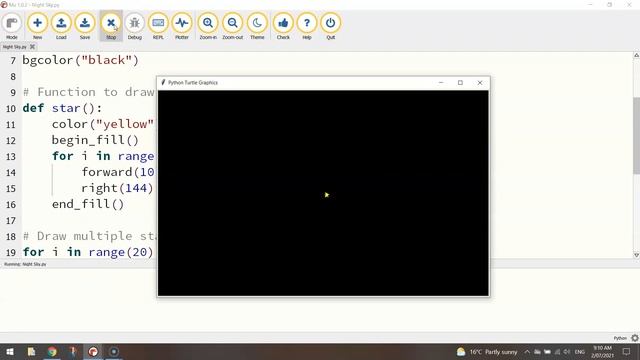The height and width of the screenshot is (360, 640).
Task: Stop the running script
Action: 111,26
